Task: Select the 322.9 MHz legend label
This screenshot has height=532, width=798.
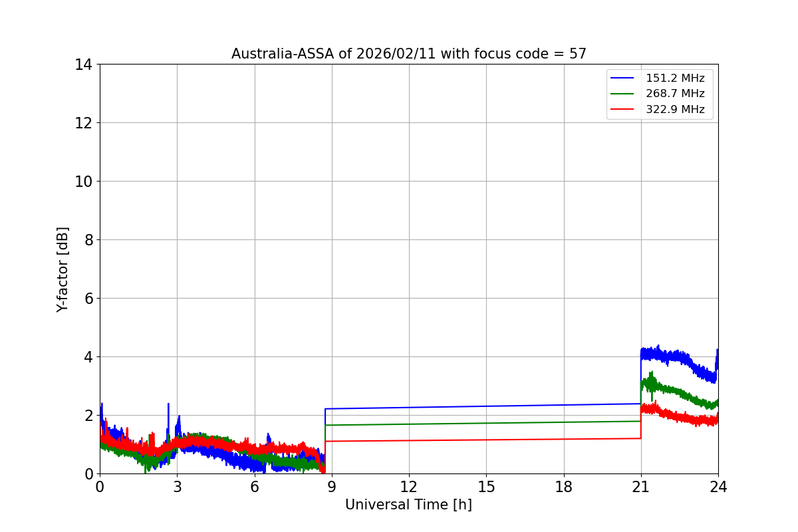Action: point(675,110)
